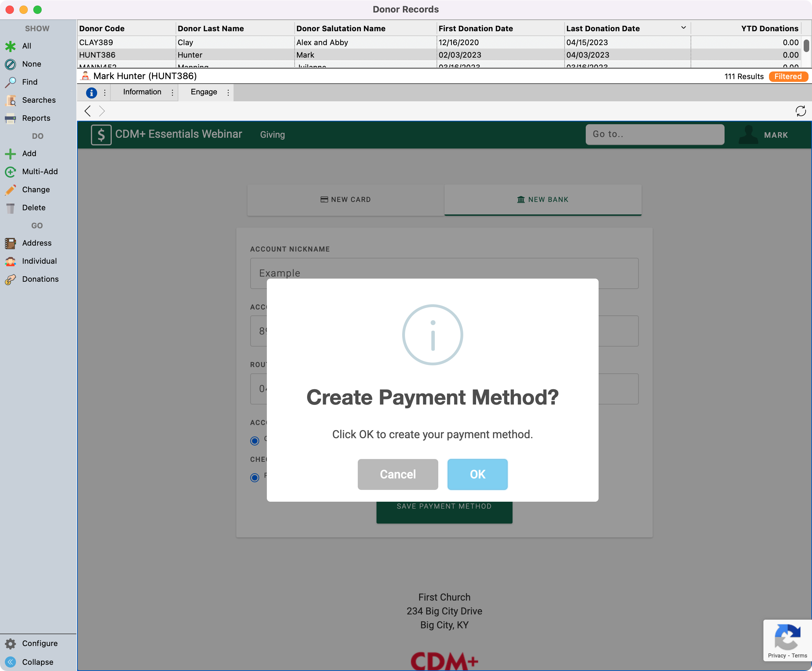This screenshot has height=671, width=812.
Task: Click the All records asterisk icon
Action: (10, 46)
